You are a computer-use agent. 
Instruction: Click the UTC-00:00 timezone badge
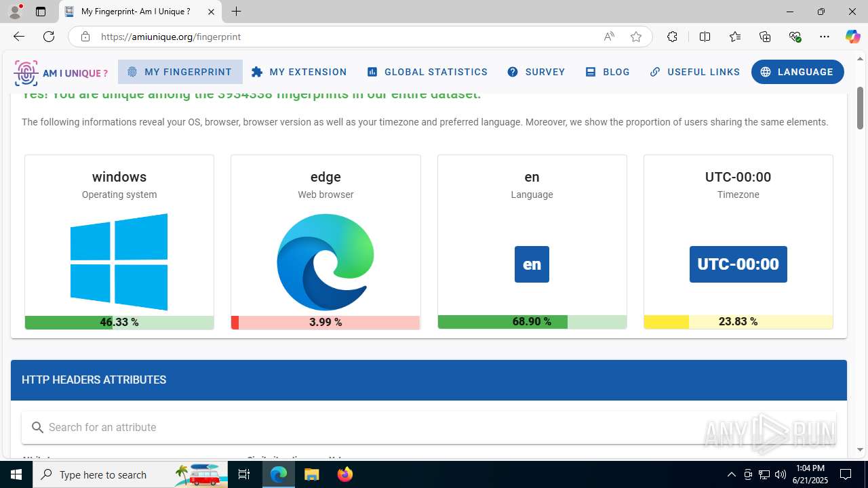(x=738, y=264)
